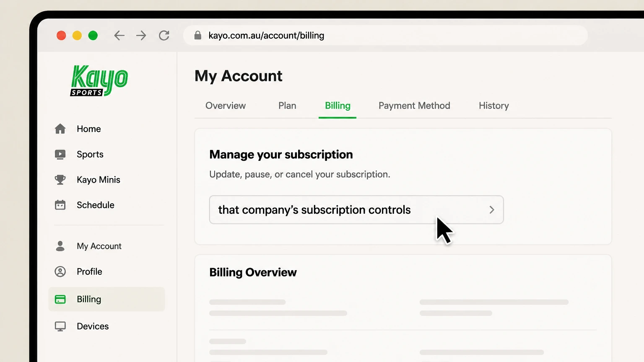Click the Kayo Sports logo

coord(99,80)
